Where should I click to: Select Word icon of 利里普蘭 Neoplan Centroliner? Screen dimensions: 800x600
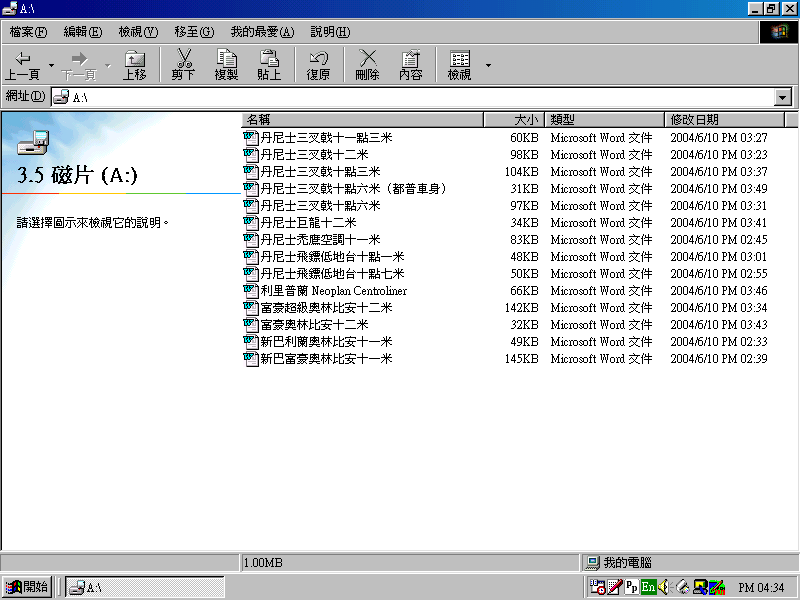tap(251, 291)
